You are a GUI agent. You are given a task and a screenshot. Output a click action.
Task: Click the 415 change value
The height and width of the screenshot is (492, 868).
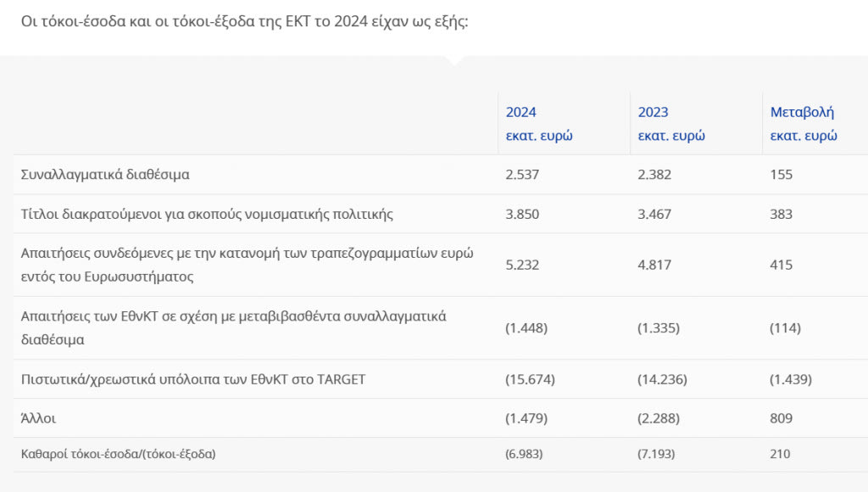[782, 265]
